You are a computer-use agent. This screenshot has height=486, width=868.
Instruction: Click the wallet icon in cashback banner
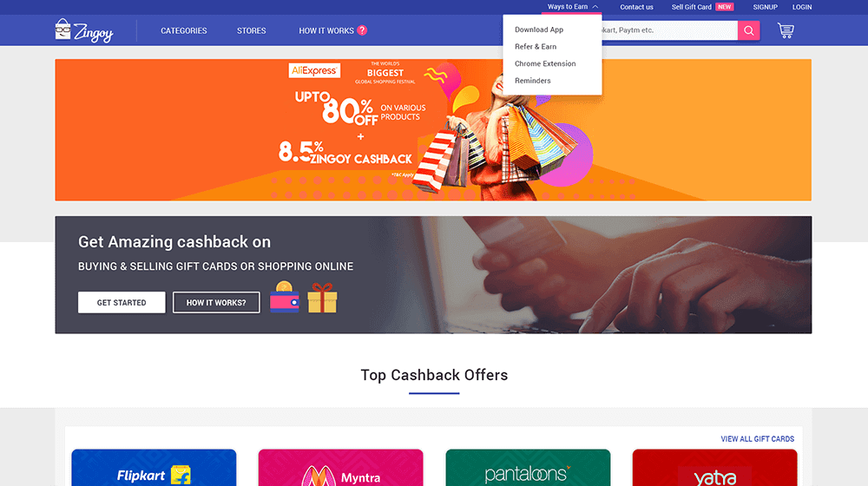[x=285, y=298]
